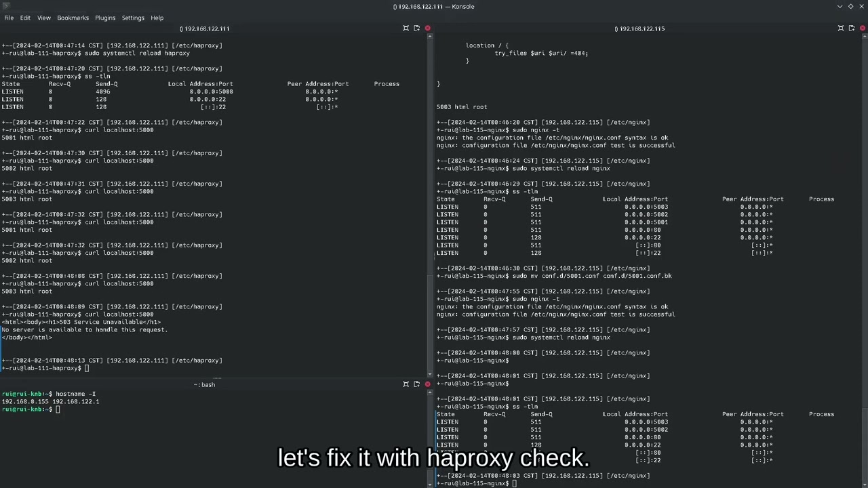Close the ~:bash terminal pane
This screenshot has height=488, width=868.
click(x=427, y=384)
